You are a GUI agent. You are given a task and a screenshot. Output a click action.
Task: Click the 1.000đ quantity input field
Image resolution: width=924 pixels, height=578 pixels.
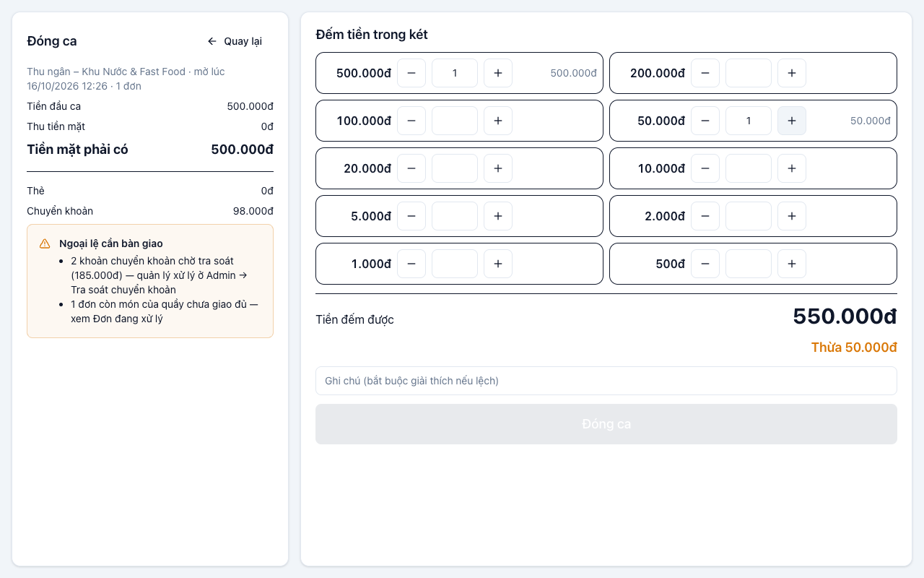pos(455,264)
